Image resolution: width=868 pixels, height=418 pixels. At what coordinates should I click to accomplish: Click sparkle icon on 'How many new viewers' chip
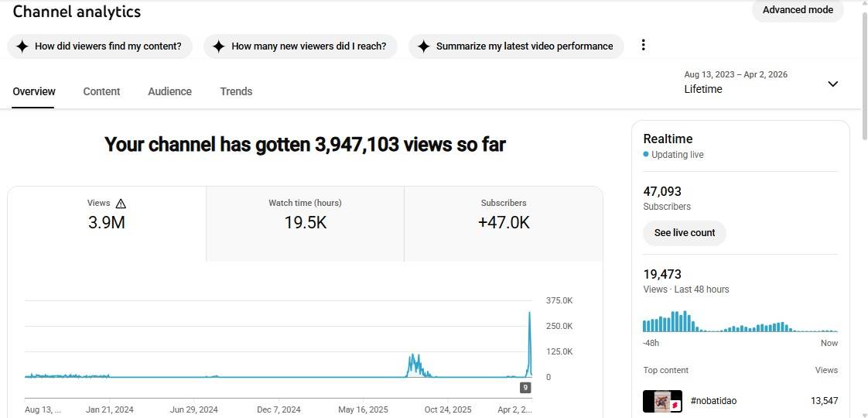tap(219, 46)
